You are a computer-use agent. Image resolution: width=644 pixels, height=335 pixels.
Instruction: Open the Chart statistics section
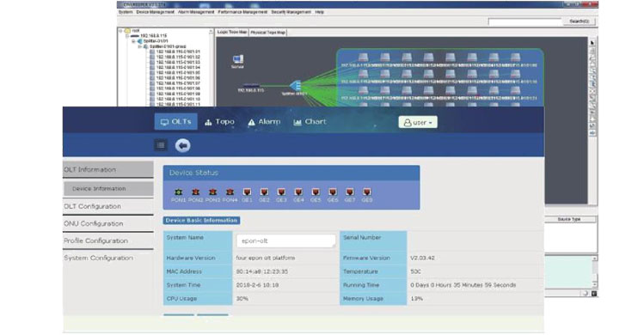tap(310, 122)
